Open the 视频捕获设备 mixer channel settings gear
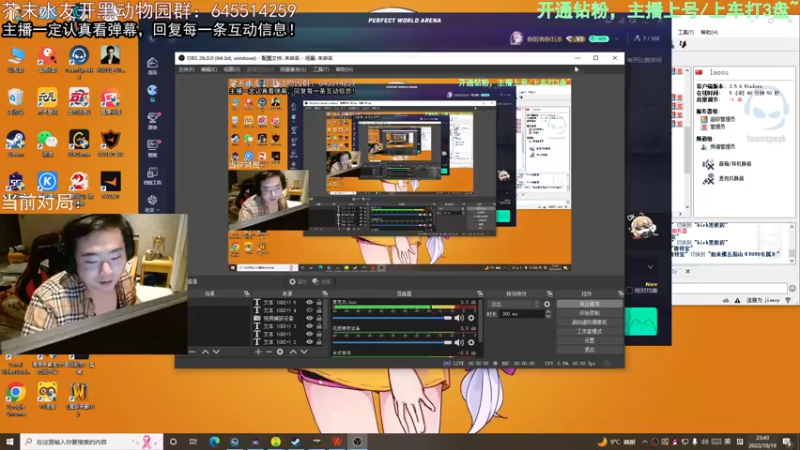The image size is (800, 450). (x=471, y=342)
